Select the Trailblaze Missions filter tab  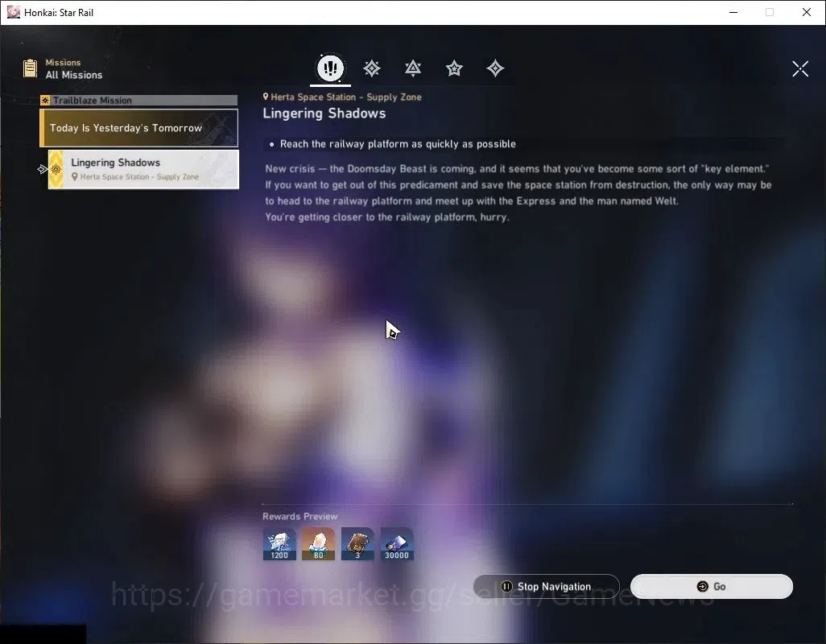pos(330,68)
